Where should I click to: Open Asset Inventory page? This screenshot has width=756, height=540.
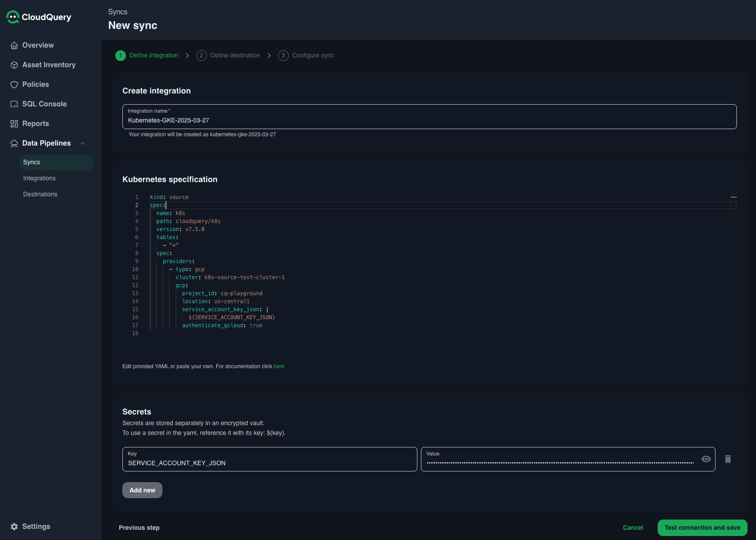[x=49, y=65]
